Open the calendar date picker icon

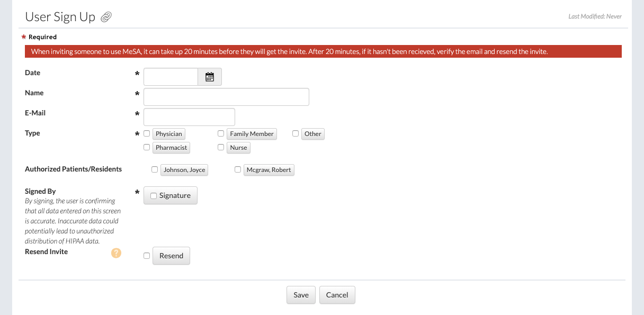pos(210,77)
